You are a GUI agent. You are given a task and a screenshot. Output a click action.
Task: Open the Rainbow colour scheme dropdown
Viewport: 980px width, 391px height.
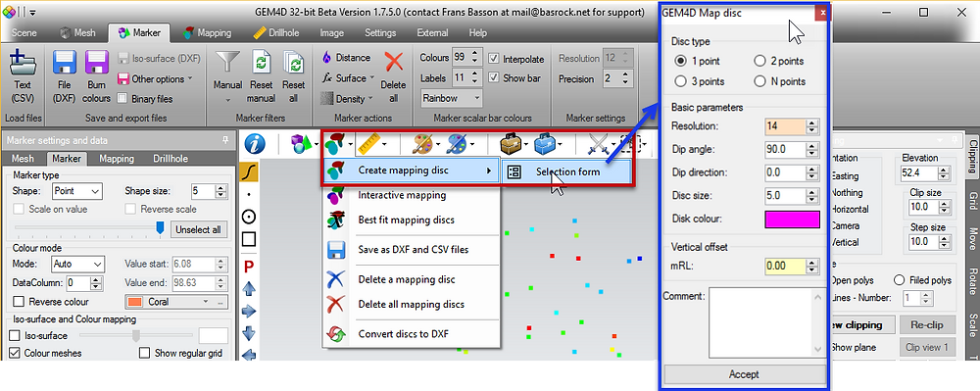(451, 98)
